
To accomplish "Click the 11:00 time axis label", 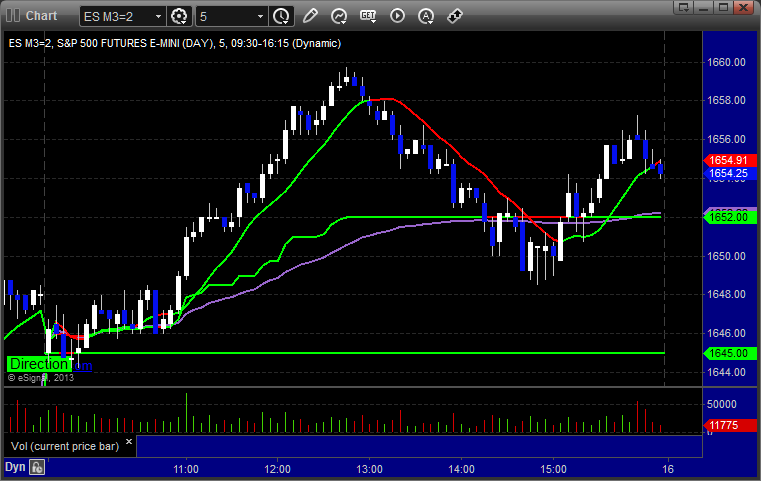I will (x=186, y=469).
